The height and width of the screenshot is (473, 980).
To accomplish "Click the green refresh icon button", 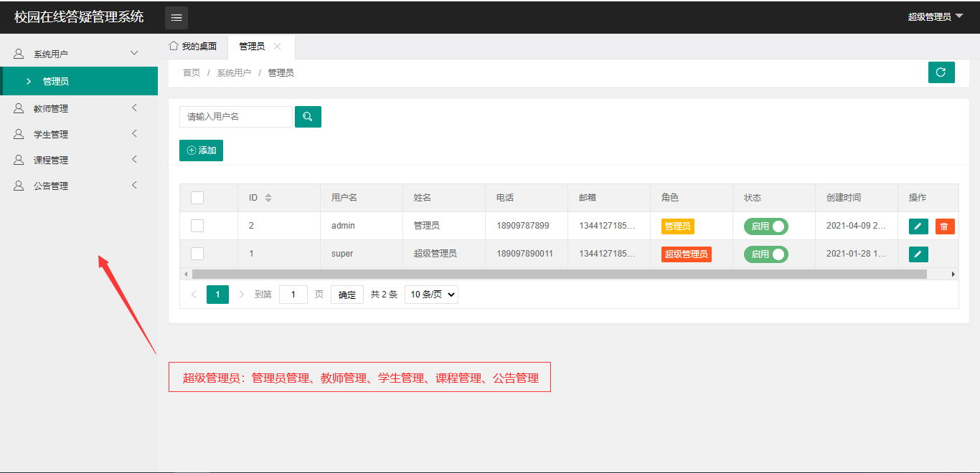I will pos(941,72).
